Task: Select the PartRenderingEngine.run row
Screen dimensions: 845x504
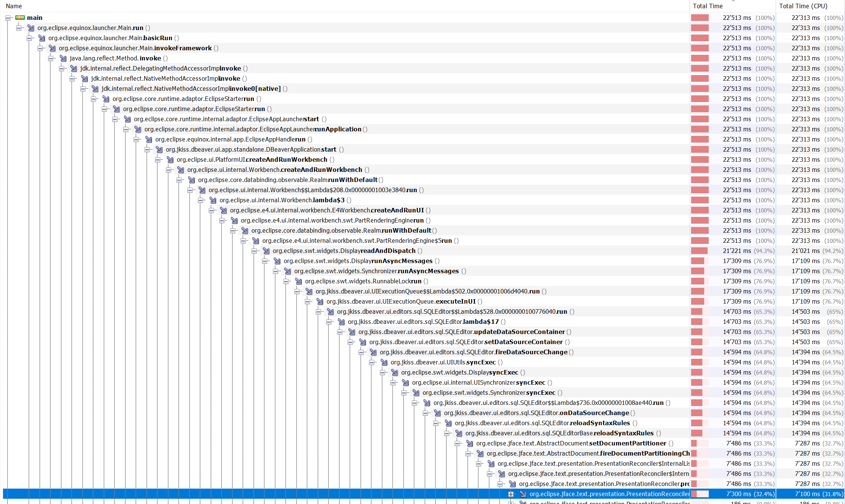Action: (x=423, y=220)
